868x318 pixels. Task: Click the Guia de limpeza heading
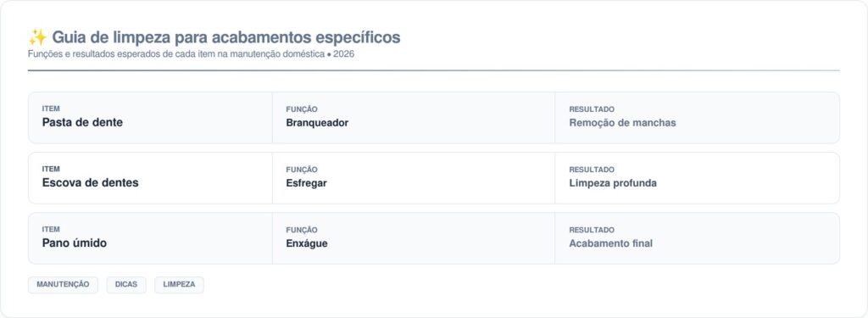click(225, 37)
